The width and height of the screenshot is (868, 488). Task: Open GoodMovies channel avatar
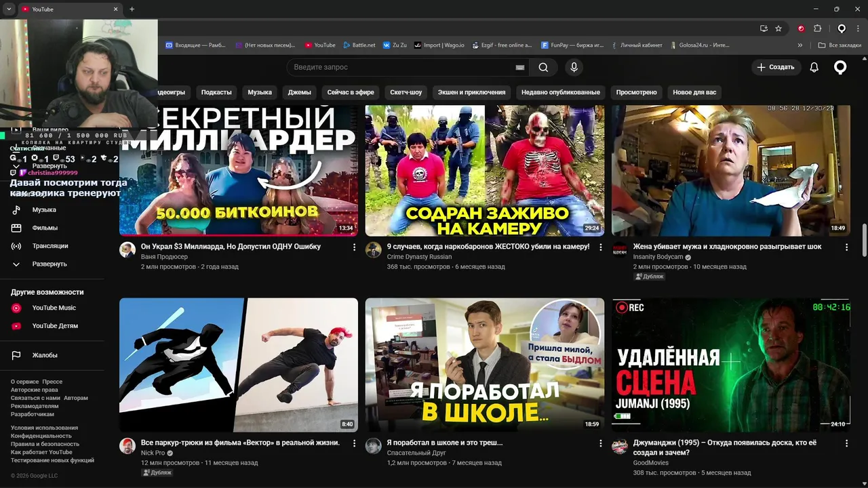point(620,446)
